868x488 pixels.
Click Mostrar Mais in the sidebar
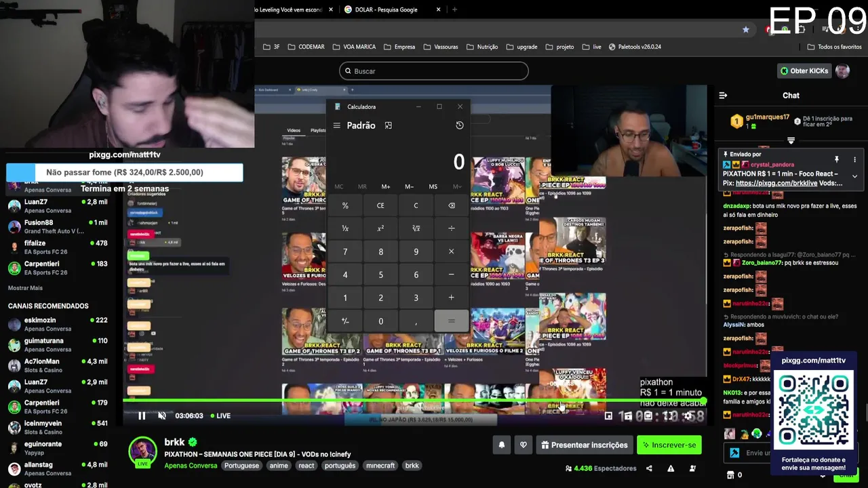click(25, 288)
